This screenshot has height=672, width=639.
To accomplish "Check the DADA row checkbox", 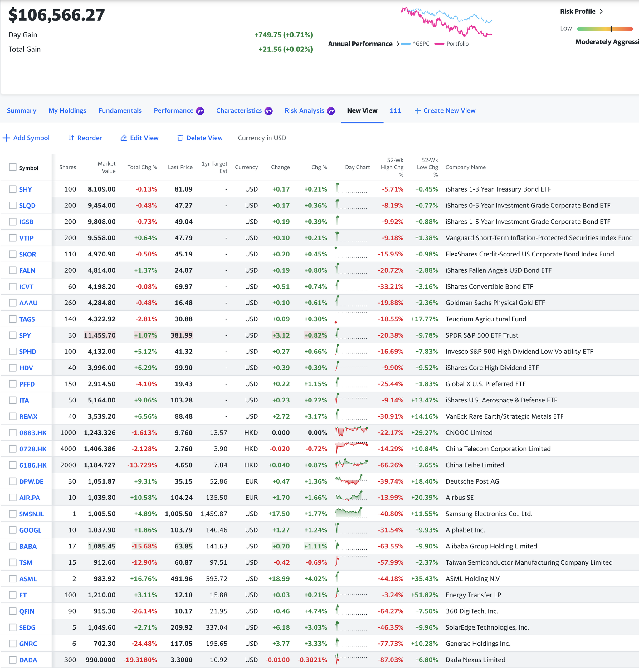I will pyautogui.click(x=12, y=660).
